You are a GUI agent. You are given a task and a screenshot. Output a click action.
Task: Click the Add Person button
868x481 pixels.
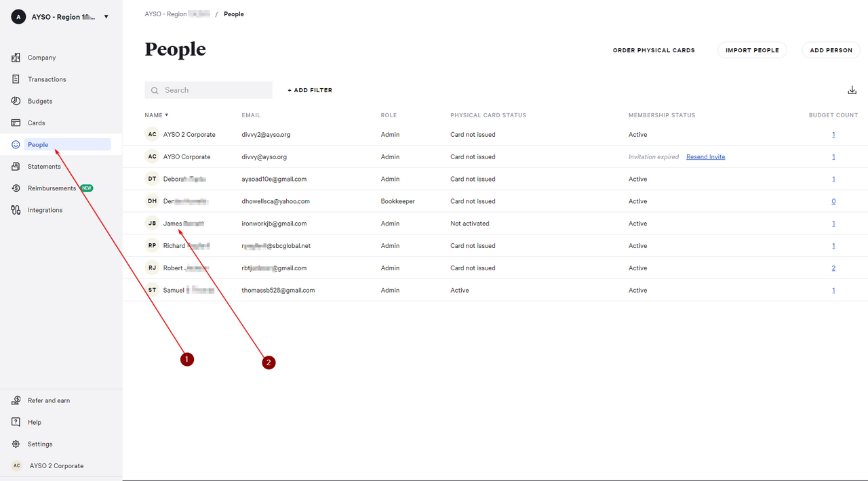(831, 50)
